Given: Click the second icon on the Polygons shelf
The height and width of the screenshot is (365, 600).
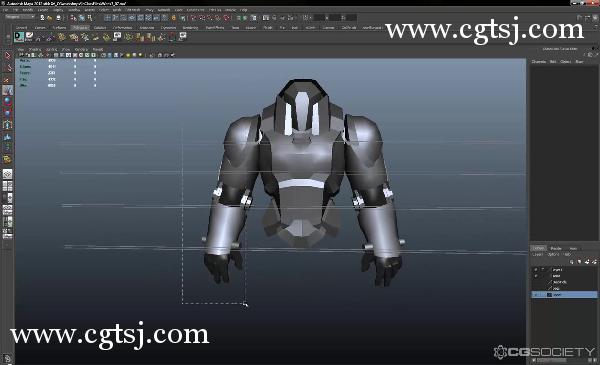Looking at the screenshot, I should coord(29,37).
